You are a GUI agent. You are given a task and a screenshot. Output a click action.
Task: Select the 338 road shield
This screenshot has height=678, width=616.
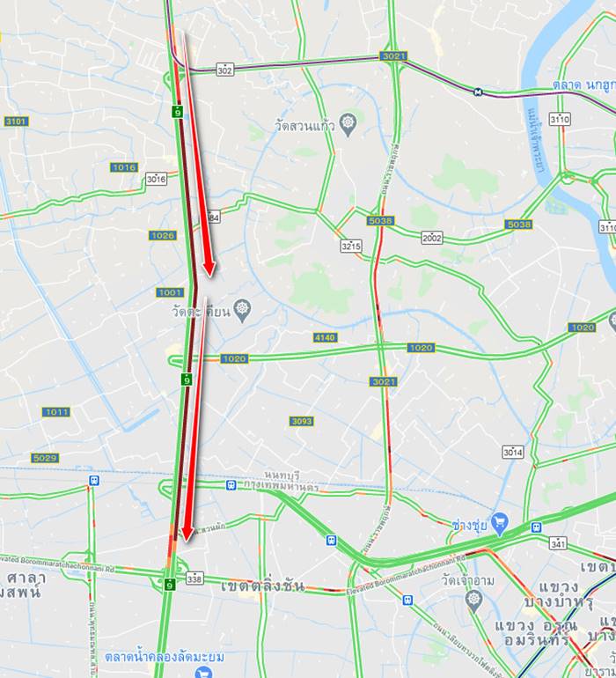pyautogui.click(x=194, y=578)
